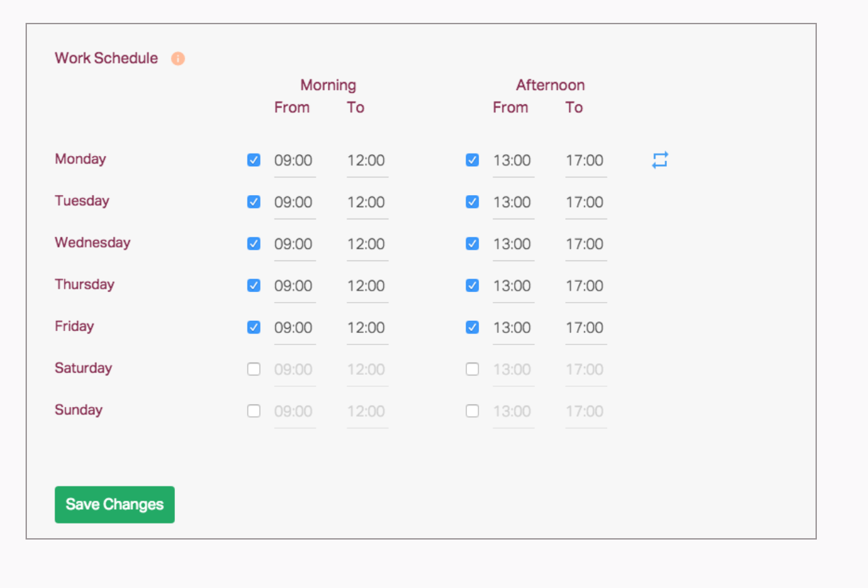Edit Monday morning From time 09:00
The height and width of the screenshot is (588, 868).
point(295,161)
